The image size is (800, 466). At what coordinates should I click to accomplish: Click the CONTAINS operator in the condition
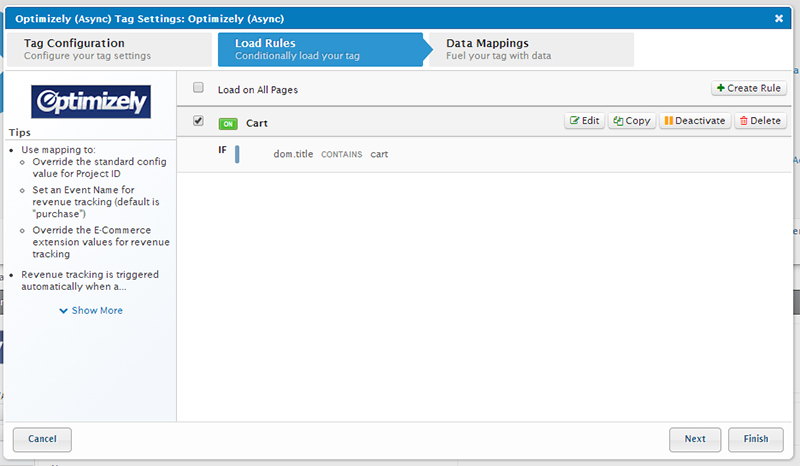[341, 155]
